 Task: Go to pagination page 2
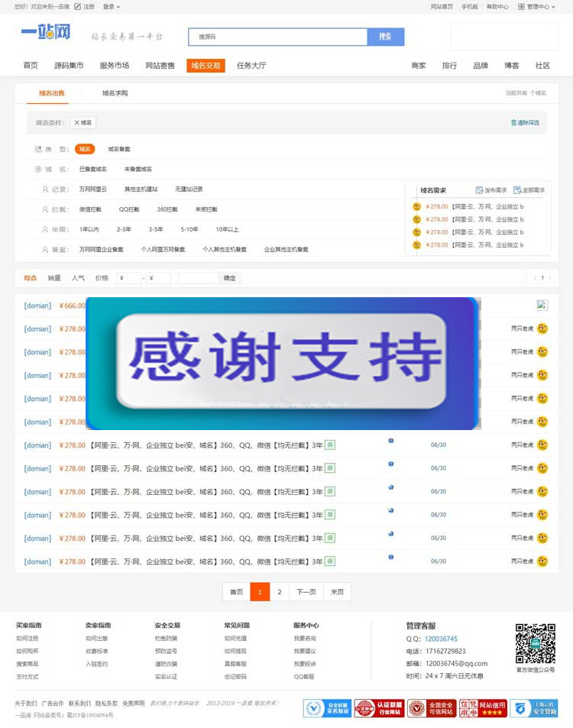279,592
